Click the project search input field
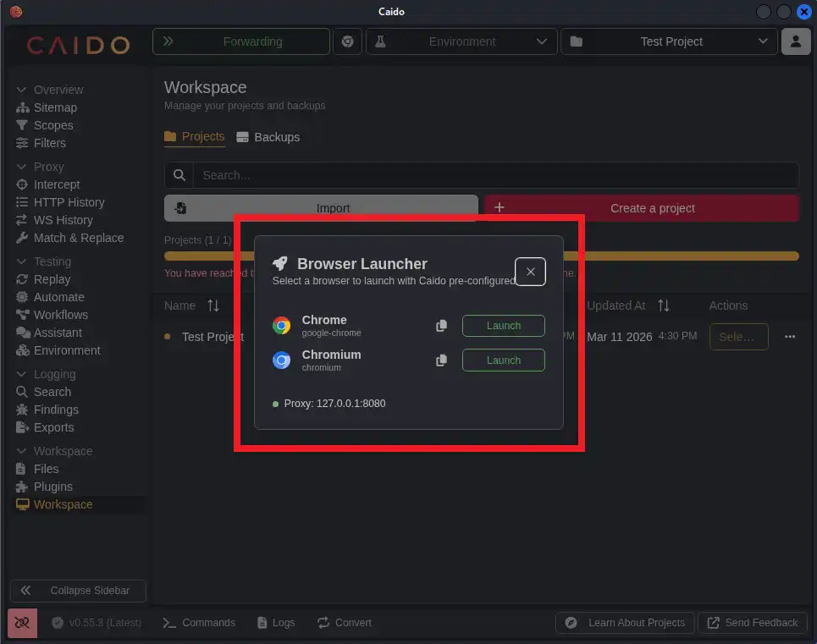This screenshot has width=817, height=644. coord(495,175)
